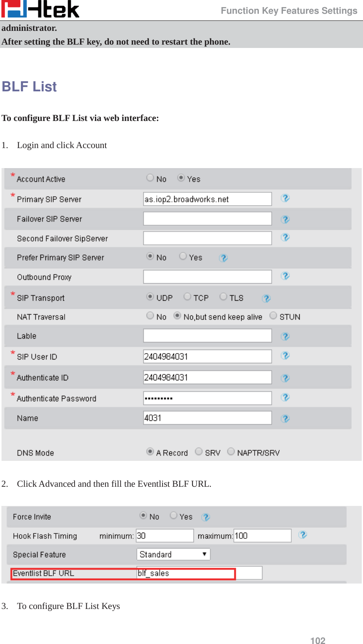Edit the Second Failover SipServer field

[207, 238]
